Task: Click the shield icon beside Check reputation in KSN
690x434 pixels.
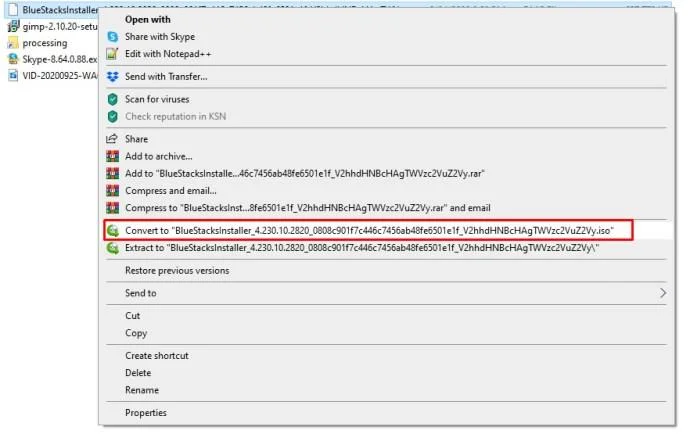Action: [x=113, y=116]
